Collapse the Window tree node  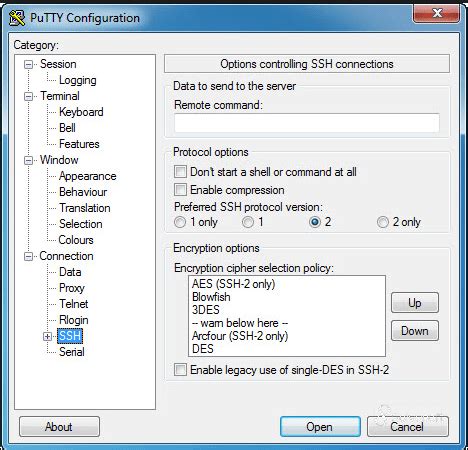coord(29,160)
